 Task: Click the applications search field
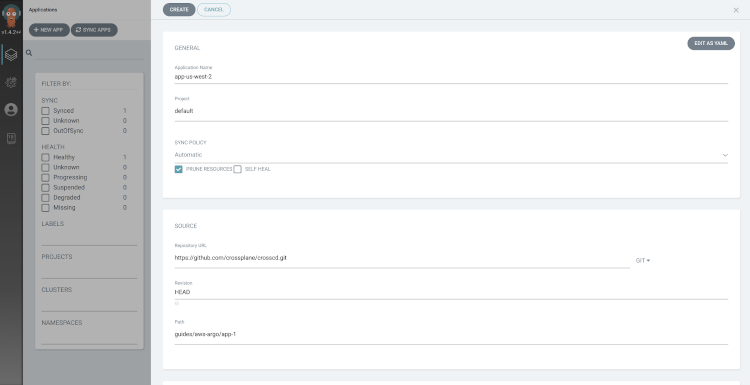[x=89, y=53]
